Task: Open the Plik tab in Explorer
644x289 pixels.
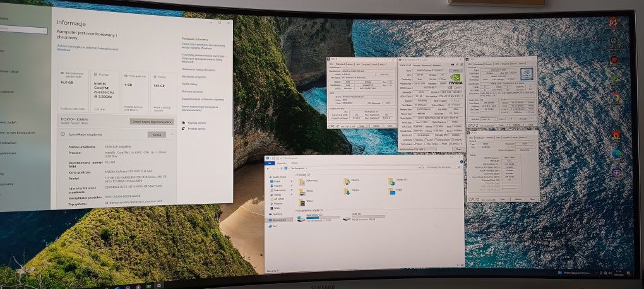Action: pos(270,163)
